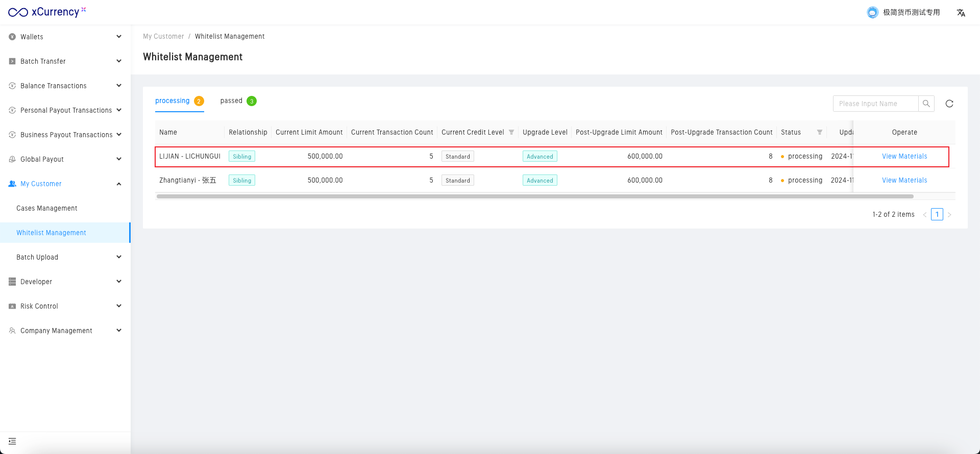980x454 pixels.
Task: Click the Personal Payout Transactions icon
Action: tap(12, 110)
